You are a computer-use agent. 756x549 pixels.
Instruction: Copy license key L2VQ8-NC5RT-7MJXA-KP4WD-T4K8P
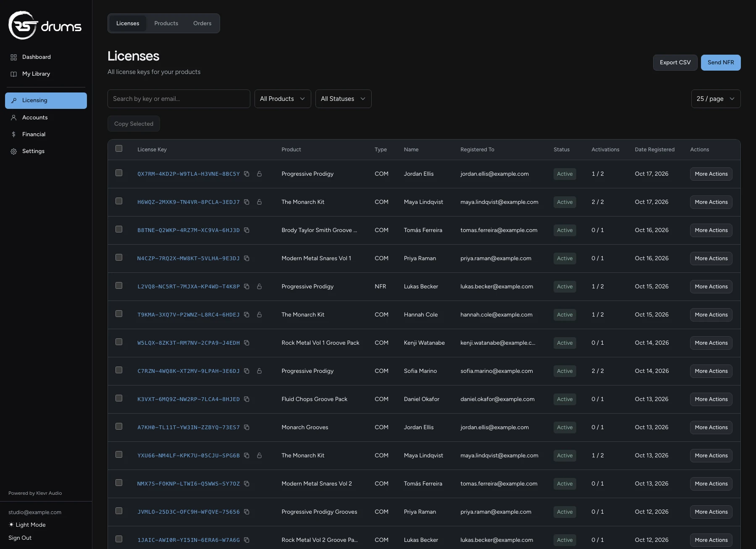247,287
